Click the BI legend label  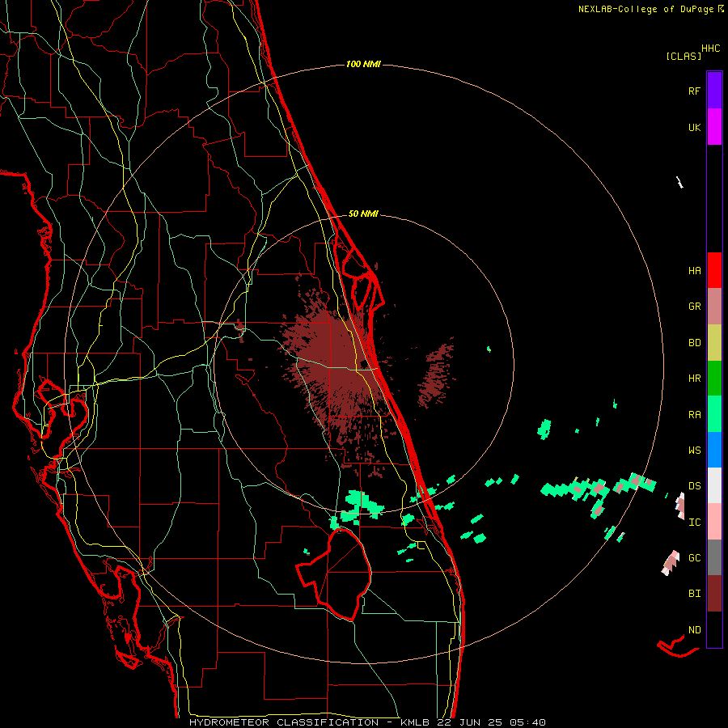click(x=694, y=594)
